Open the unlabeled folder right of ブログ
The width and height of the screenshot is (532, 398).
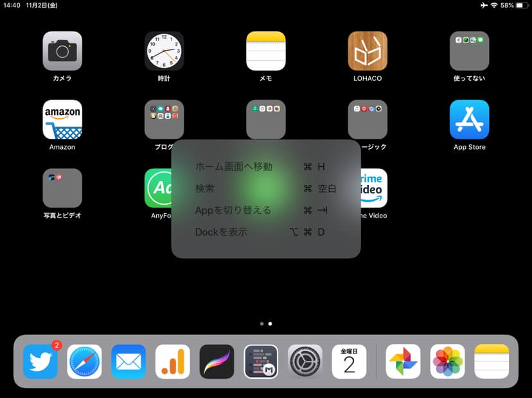(266, 119)
